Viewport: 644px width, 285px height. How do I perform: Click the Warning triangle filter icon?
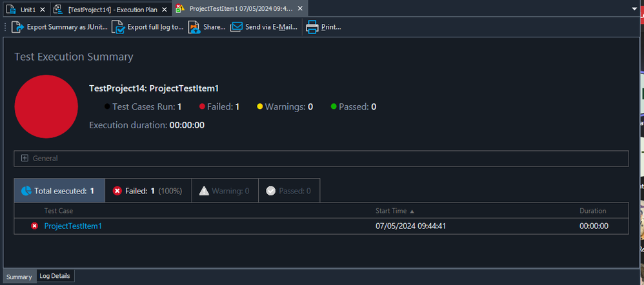click(204, 191)
